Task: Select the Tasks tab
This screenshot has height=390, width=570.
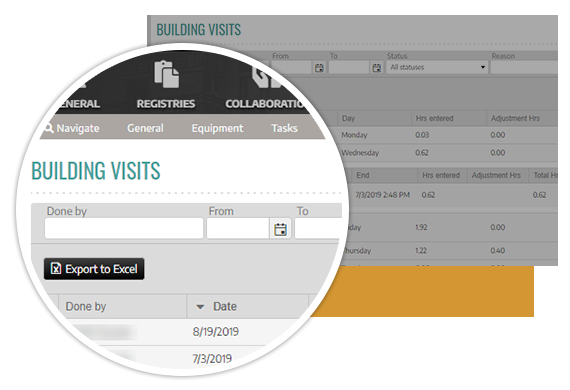Action: pos(284,128)
